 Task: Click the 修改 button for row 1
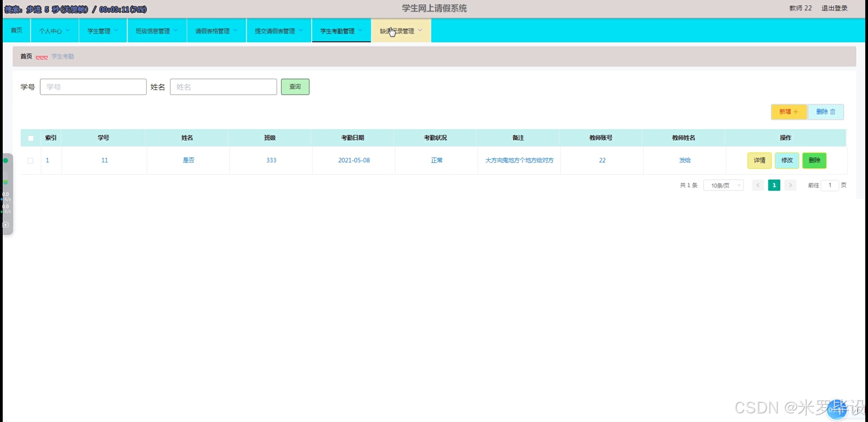[x=787, y=161]
